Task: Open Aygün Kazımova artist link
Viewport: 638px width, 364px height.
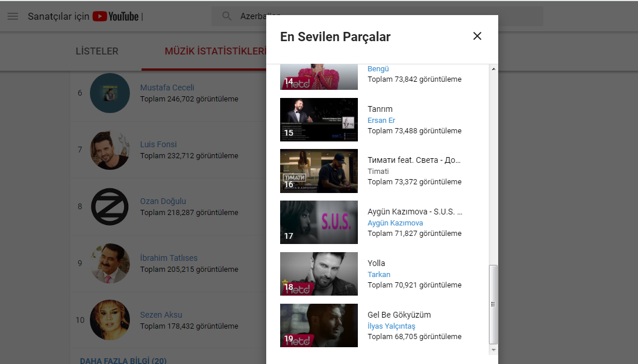Action: tap(395, 223)
